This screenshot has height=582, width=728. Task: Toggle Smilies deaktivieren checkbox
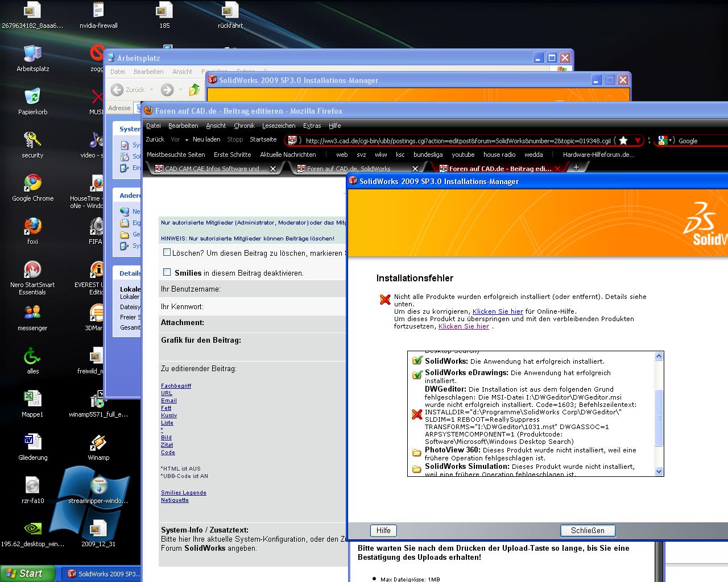[167, 272]
